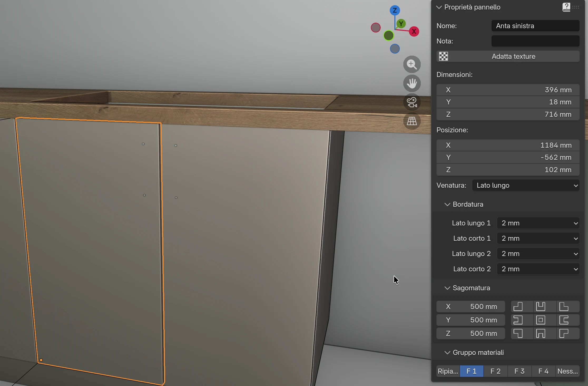This screenshot has height=386, width=588.
Task: Click Dimensioni X 396 mm field
Action: (x=508, y=90)
